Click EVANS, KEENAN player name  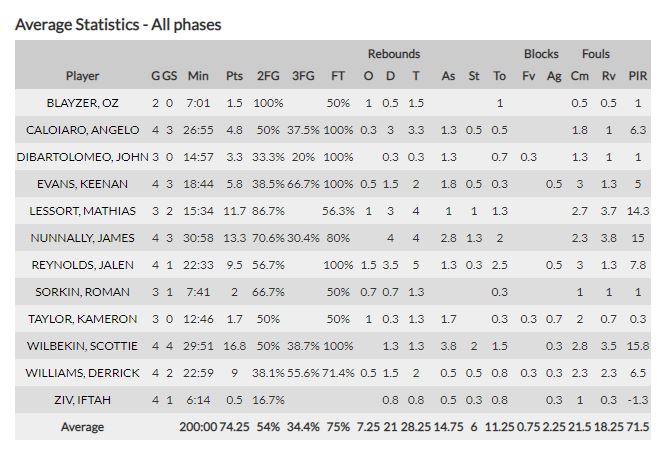[x=82, y=184]
